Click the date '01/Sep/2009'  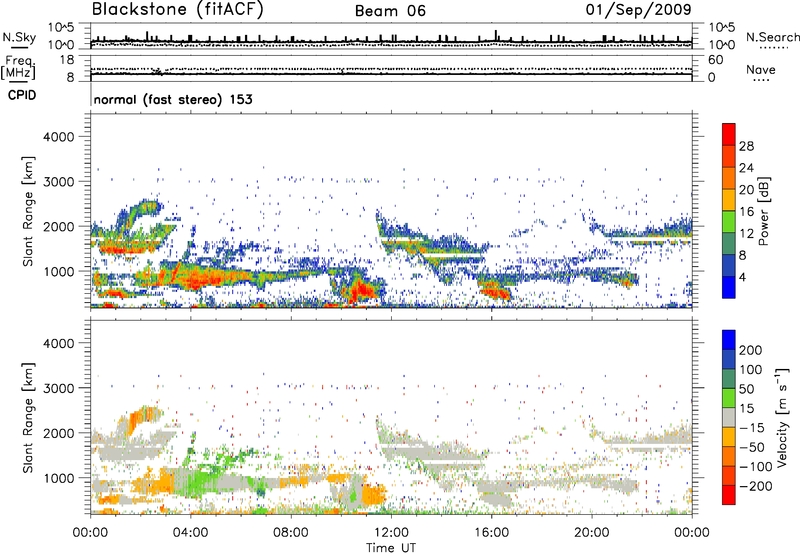click(x=638, y=9)
